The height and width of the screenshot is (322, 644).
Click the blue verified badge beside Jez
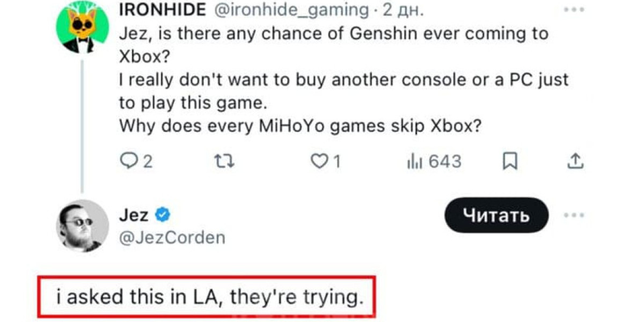pos(163,216)
